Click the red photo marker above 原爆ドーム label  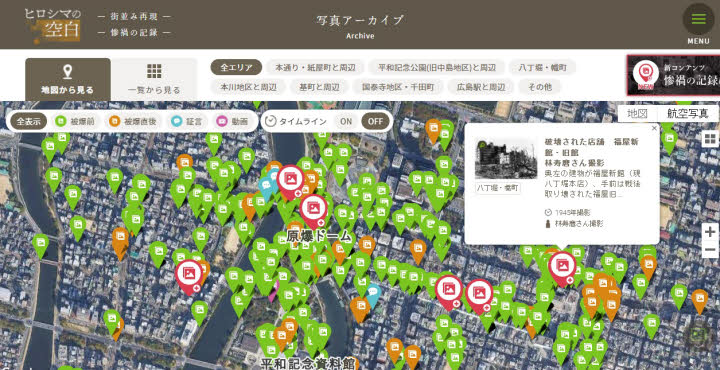point(314,210)
